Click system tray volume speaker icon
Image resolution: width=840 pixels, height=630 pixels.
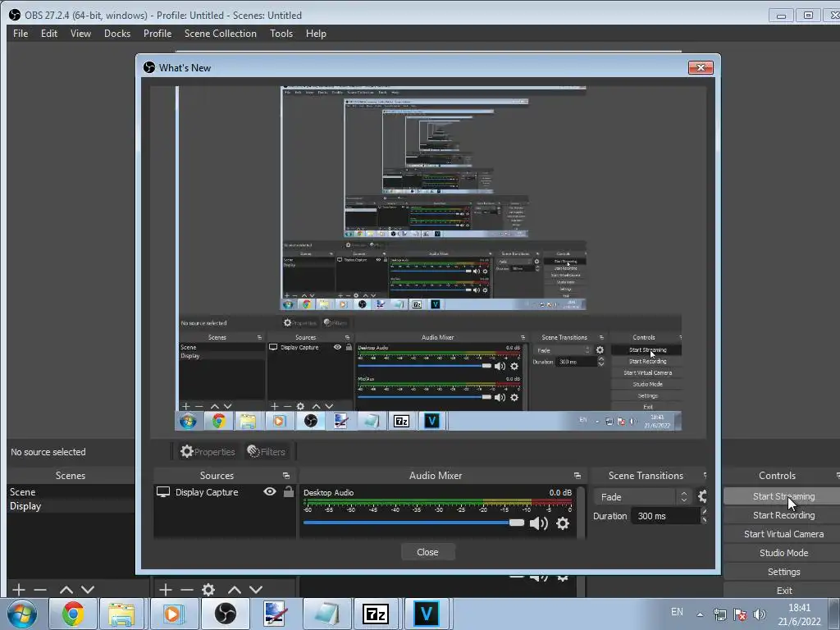coord(760,614)
